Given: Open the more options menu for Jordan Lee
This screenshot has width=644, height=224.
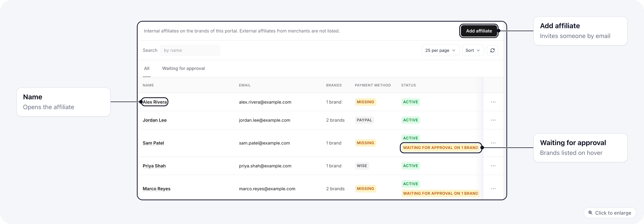Looking at the screenshot, I should pos(493,120).
